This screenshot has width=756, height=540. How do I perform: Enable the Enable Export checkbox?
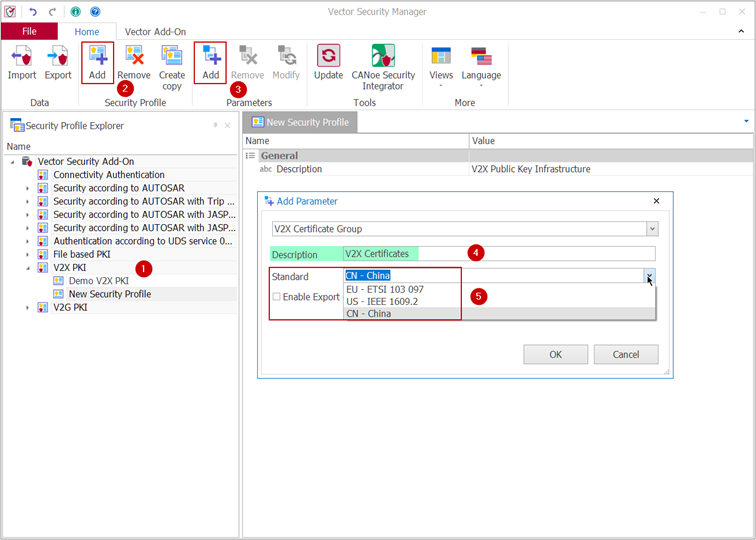276,297
